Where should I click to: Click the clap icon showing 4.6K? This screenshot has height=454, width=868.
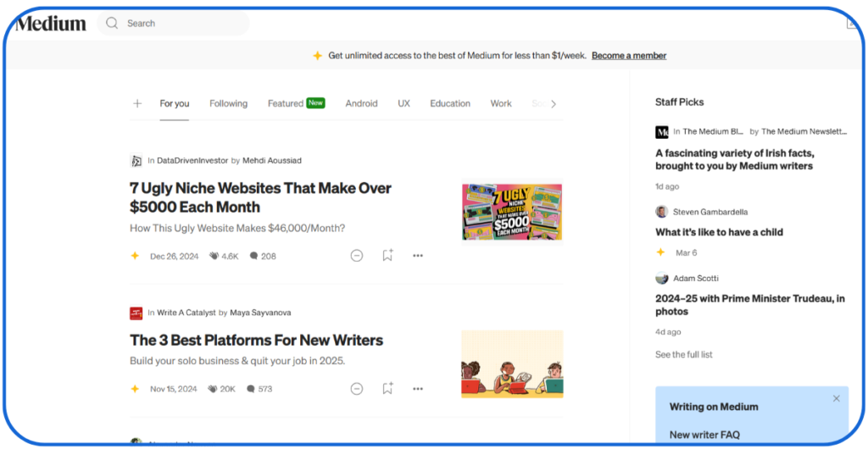pos(214,256)
